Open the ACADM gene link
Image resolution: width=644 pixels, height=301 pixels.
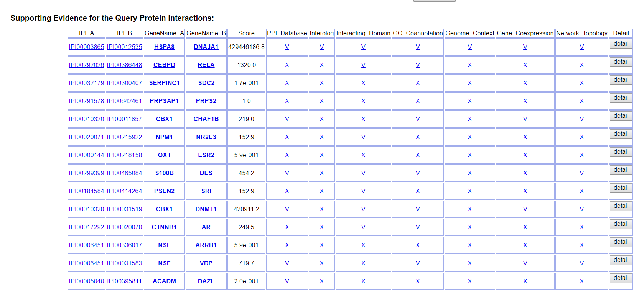[x=164, y=281]
